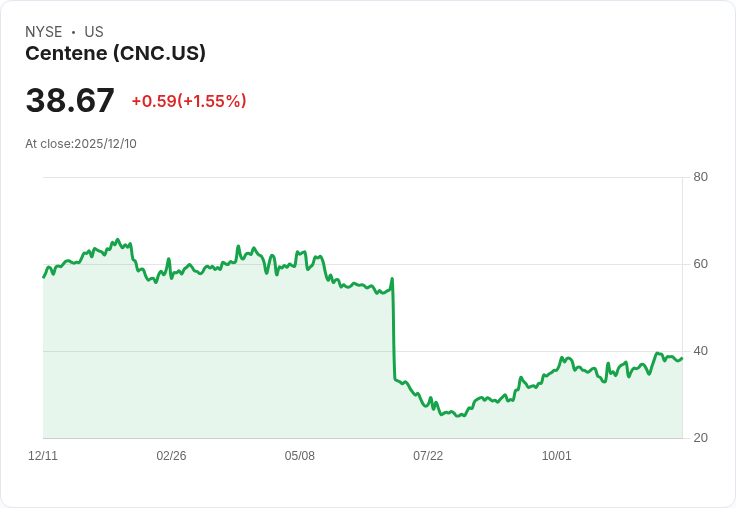Image resolution: width=736 pixels, height=508 pixels.
Task: Click the 12/11 date on the x-axis
Action: (43, 456)
